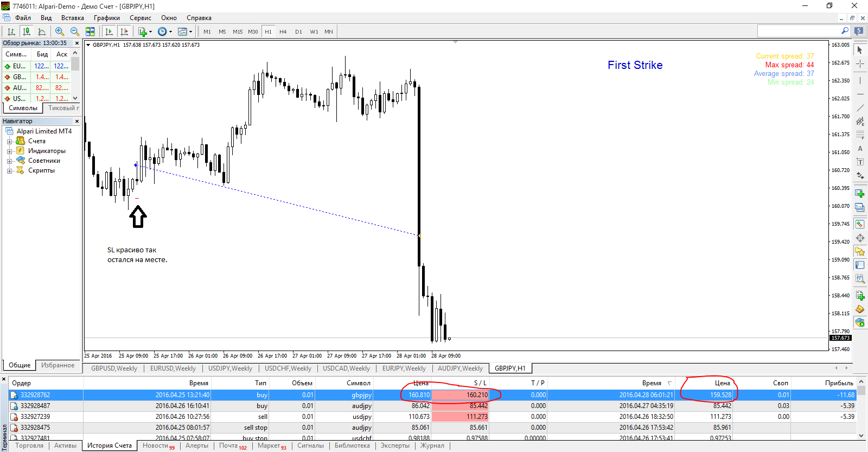The width and height of the screenshot is (868, 452).
Task: Draw Fibonacci retracement
Action: (x=860, y=135)
